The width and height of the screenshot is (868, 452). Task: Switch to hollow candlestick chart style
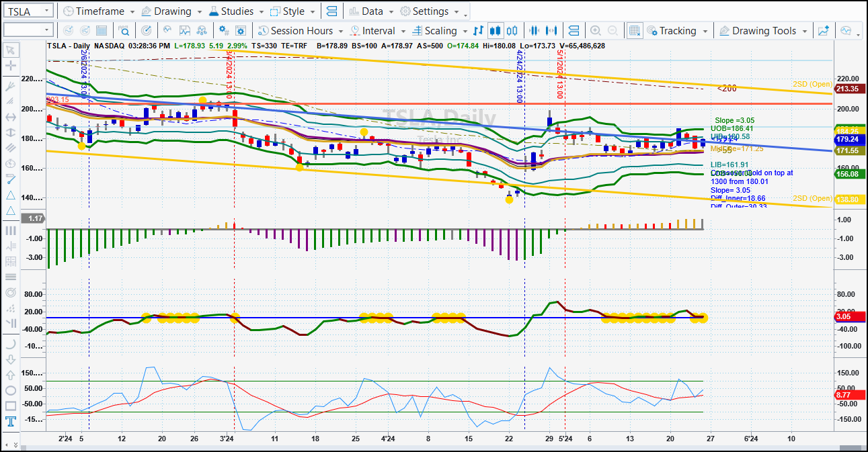click(x=512, y=31)
